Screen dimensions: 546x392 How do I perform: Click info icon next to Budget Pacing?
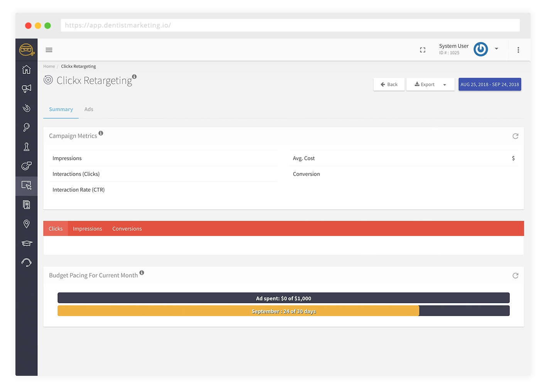[142, 273]
